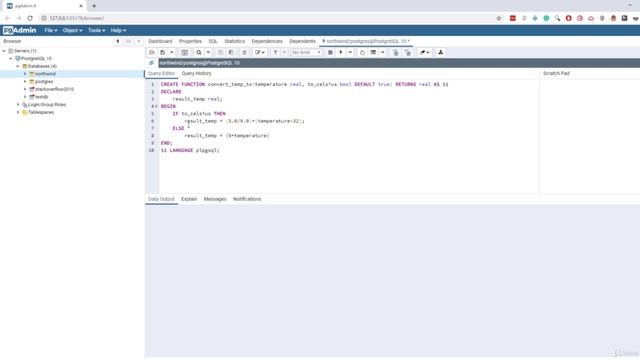This screenshot has height=360, width=640.
Task: Select the northwind query tool tab
Action: click(x=366, y=41)
